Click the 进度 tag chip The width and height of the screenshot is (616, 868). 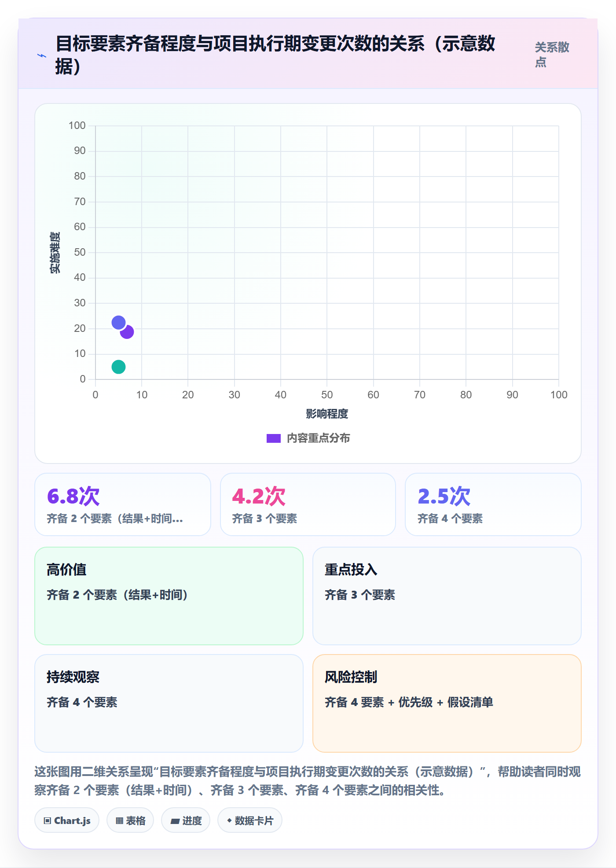coord(186,820)
